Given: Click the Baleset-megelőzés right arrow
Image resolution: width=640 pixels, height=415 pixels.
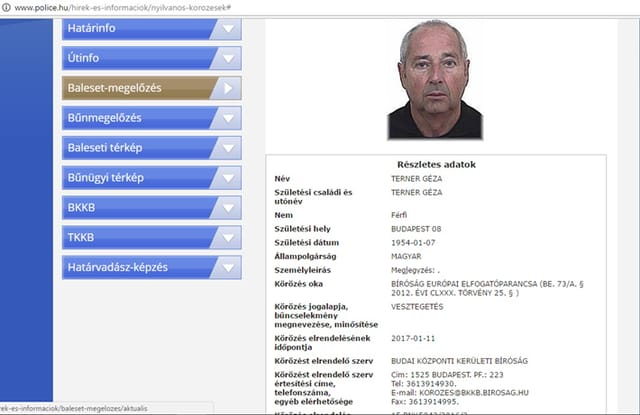Looking at the screenshot, I should click(x=228, y=88).
